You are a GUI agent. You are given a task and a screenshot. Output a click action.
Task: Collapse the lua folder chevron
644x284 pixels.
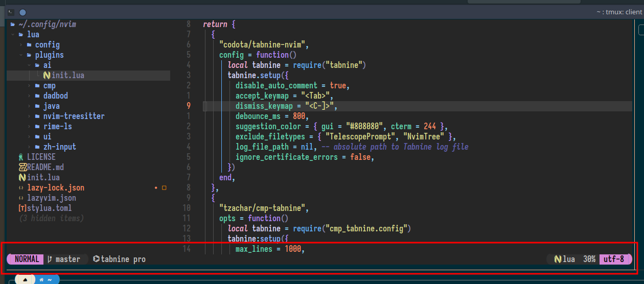[x=13, y=34]
